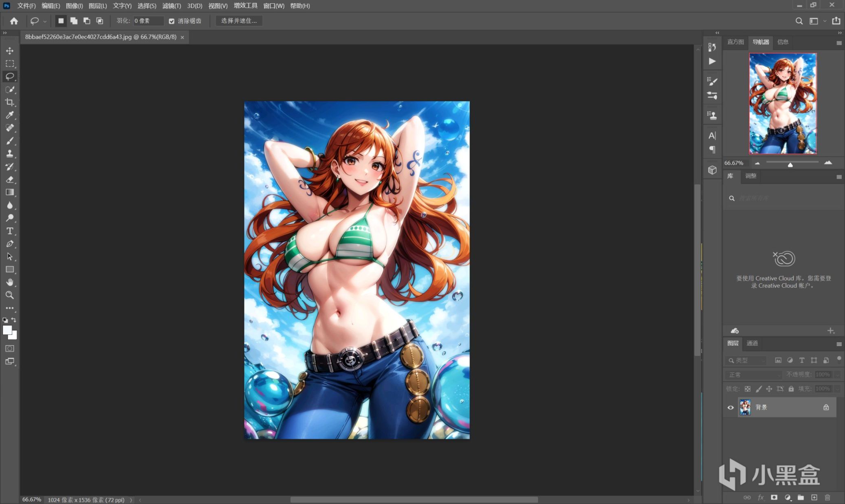The width and height of the screenshot is (845, 504).
Task: Create a new group folder button
Action: [801, 497]
